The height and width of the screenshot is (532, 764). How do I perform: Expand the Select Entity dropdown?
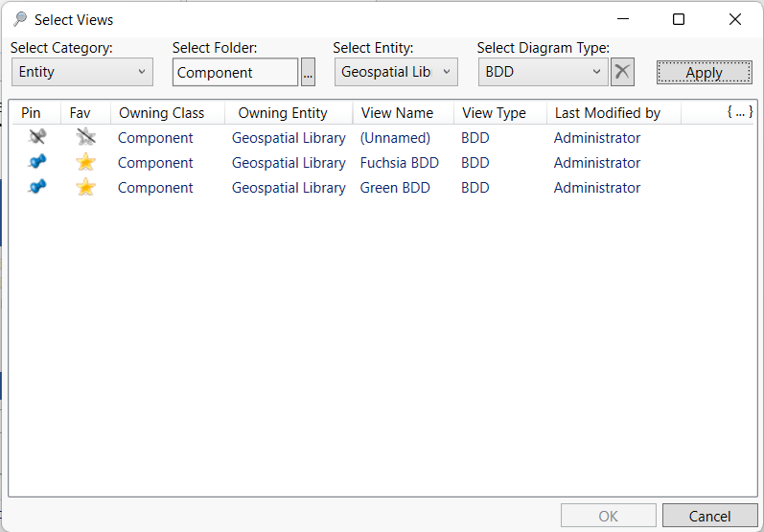coord(396,72)
